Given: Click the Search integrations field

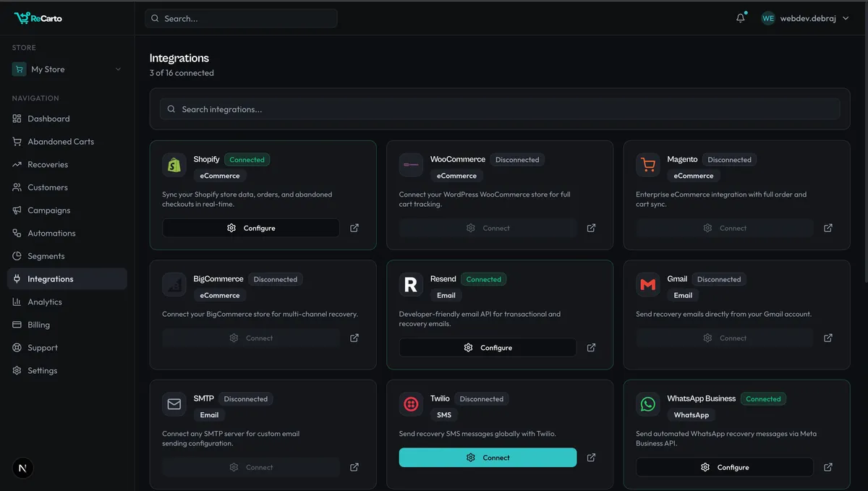Looking at the screenshot, I should coord(500,109).
